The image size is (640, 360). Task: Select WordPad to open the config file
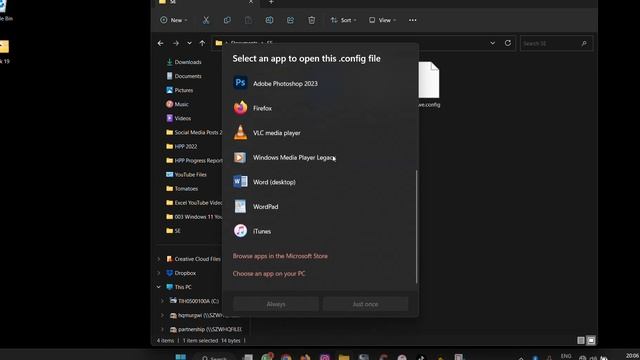(x=320, y=207)
